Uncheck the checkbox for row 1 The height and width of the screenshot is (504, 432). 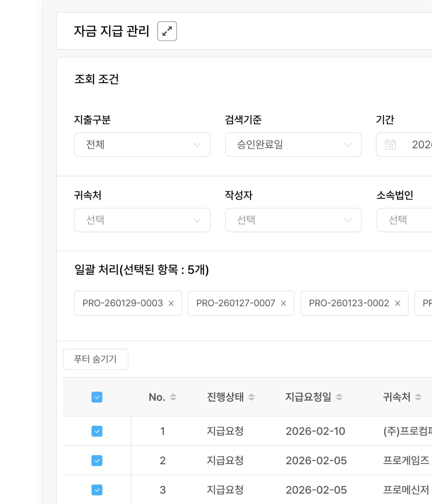pyautogui.click(x=97, y=431)
